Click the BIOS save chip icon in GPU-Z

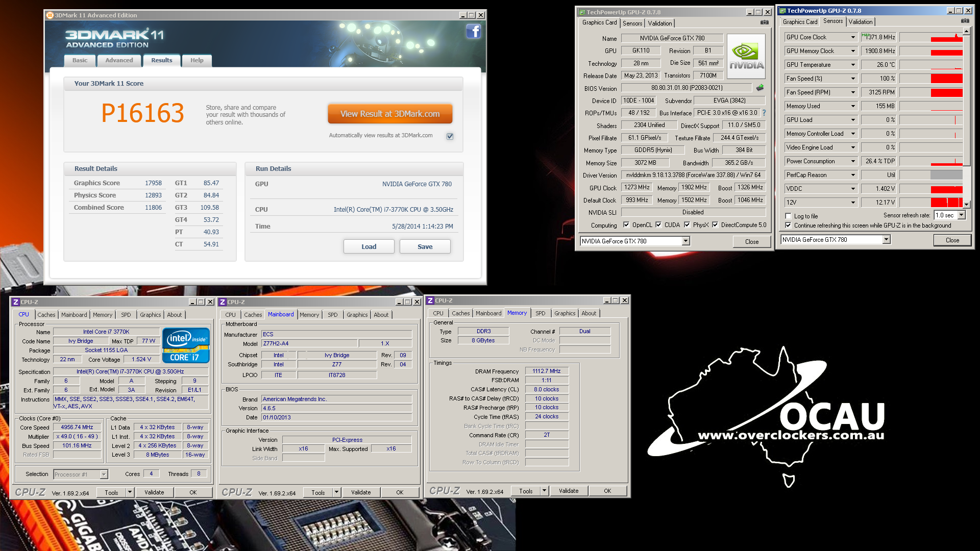click(760, 88)
